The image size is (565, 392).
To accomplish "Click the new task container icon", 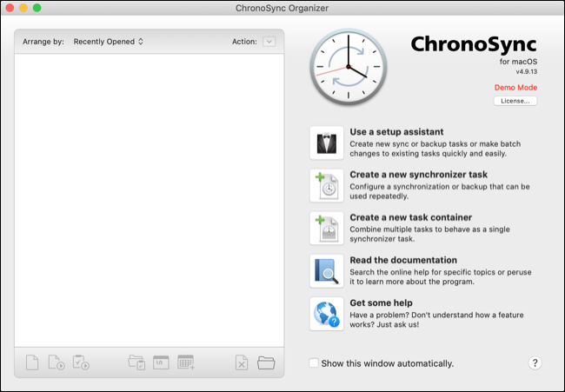I will [x=326, y=228].
